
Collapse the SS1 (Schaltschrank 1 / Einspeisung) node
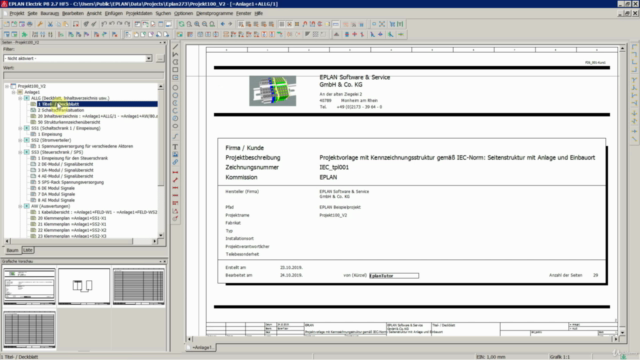tap(20, 128)
